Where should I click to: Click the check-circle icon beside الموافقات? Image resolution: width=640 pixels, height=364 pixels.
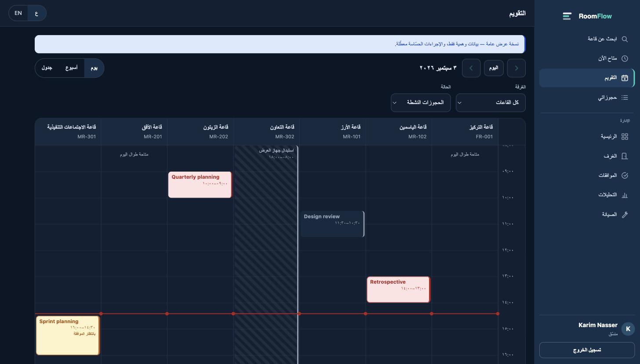(x=625, y=176)
